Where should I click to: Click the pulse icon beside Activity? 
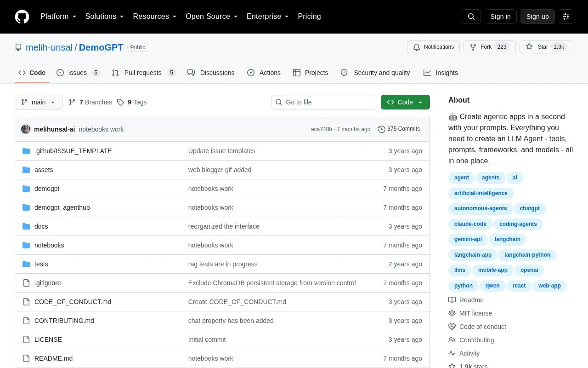(452, 353)
